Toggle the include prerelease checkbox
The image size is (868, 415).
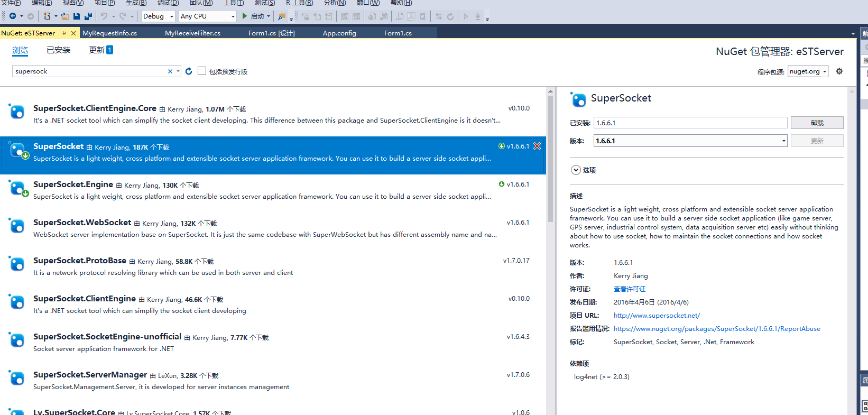pos(202,71)
